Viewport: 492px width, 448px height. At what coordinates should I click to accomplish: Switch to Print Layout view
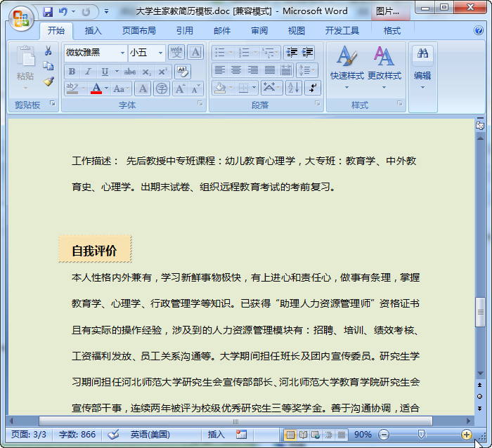click(x=290, y=435)
